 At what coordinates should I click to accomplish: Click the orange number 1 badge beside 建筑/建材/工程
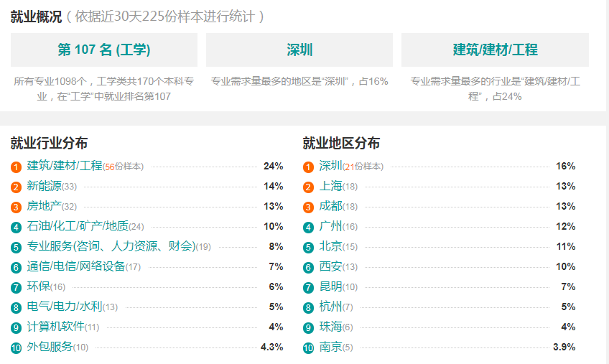(x=16, y=167)
